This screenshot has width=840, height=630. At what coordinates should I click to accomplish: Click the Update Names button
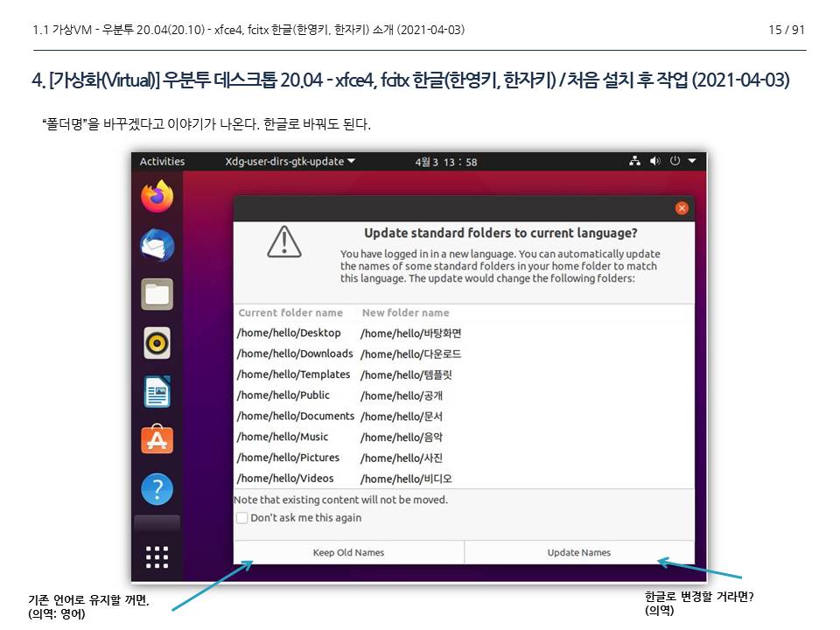click(579, 552)
